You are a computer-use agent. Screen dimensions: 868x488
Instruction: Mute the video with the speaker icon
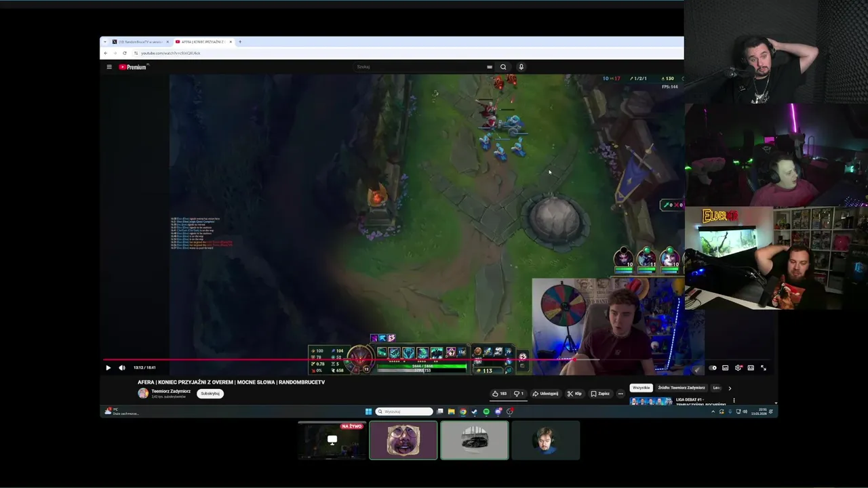pos(122,367)
